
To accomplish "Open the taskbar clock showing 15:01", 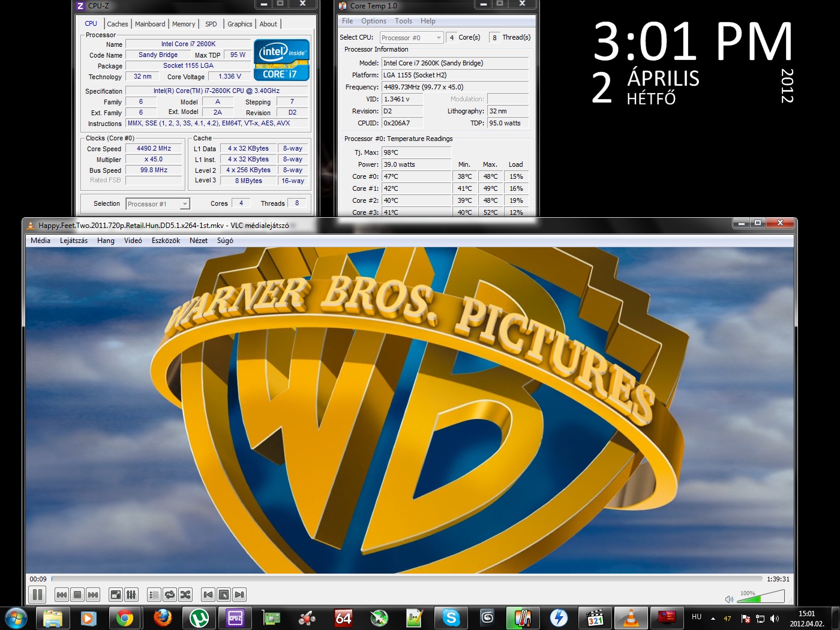I will point(807,619).
